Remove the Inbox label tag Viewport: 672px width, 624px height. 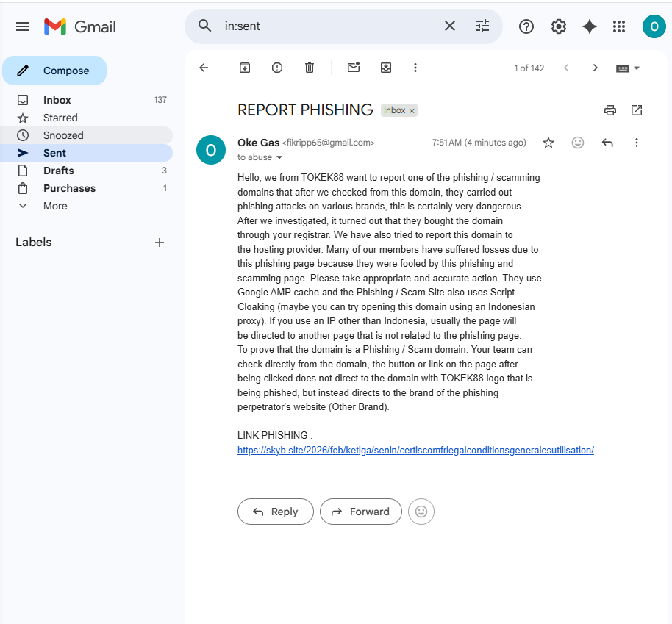(412, 111)
